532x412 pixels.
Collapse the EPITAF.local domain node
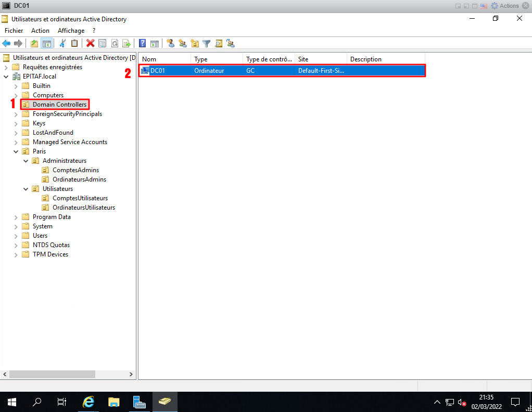click(x=6, y=76)
